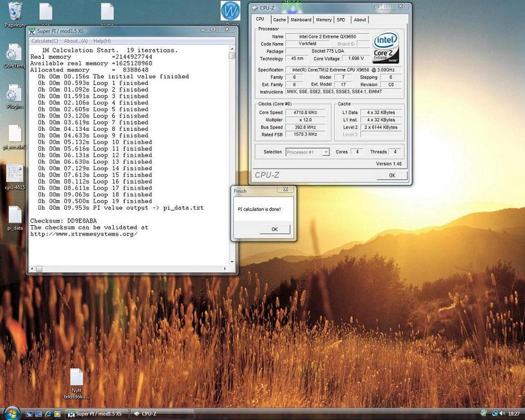The image size is (525, 420).
Task: Close the Finish dialog with X
Action: point(286,189)
